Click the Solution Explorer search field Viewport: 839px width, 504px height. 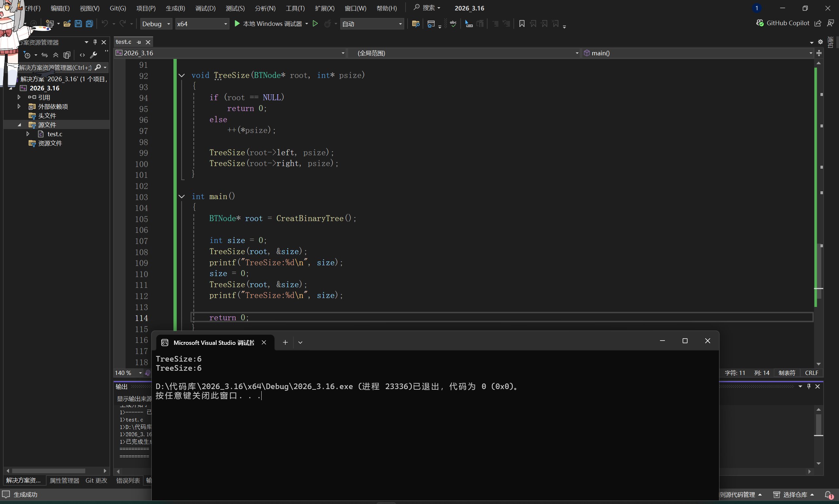(54, 67)
